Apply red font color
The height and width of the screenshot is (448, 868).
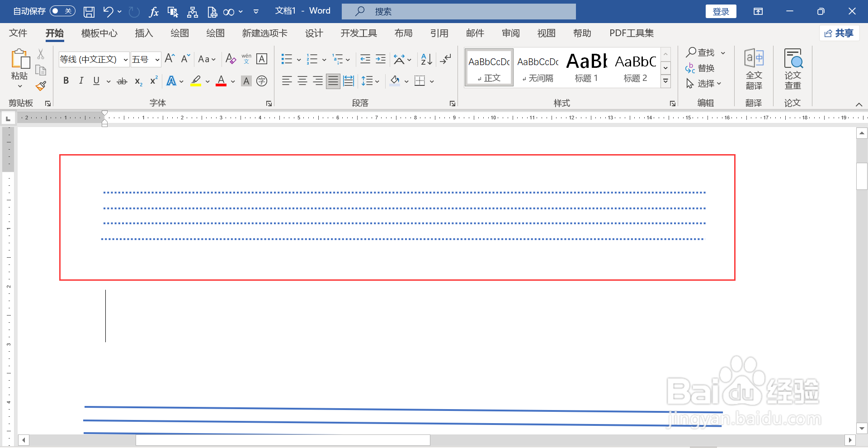pos(221,81)
